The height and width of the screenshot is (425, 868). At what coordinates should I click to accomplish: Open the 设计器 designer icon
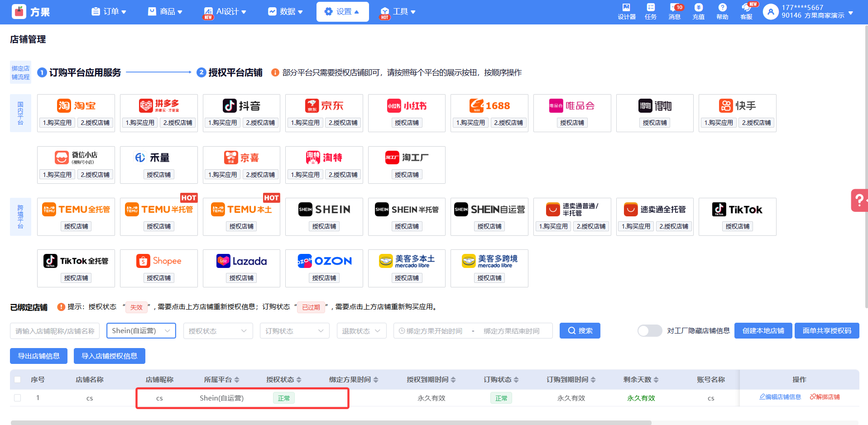626,11
